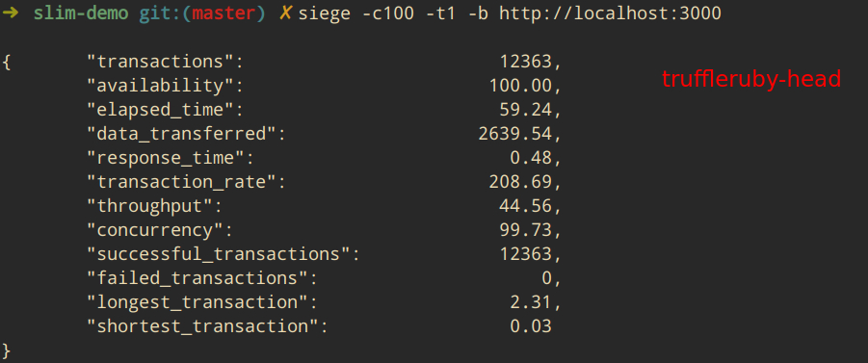
Task: Click the opening curly brace
Action: click(x=6, y=62)
